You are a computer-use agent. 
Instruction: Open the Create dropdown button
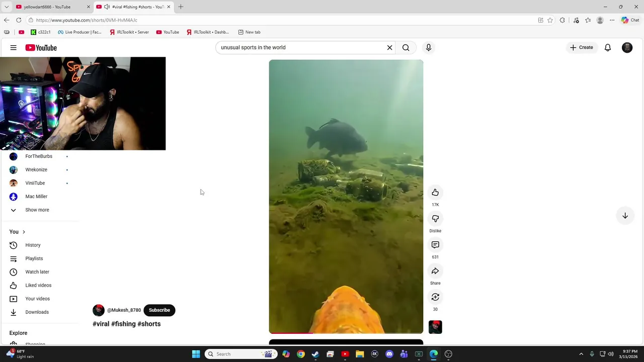[582, 47]
